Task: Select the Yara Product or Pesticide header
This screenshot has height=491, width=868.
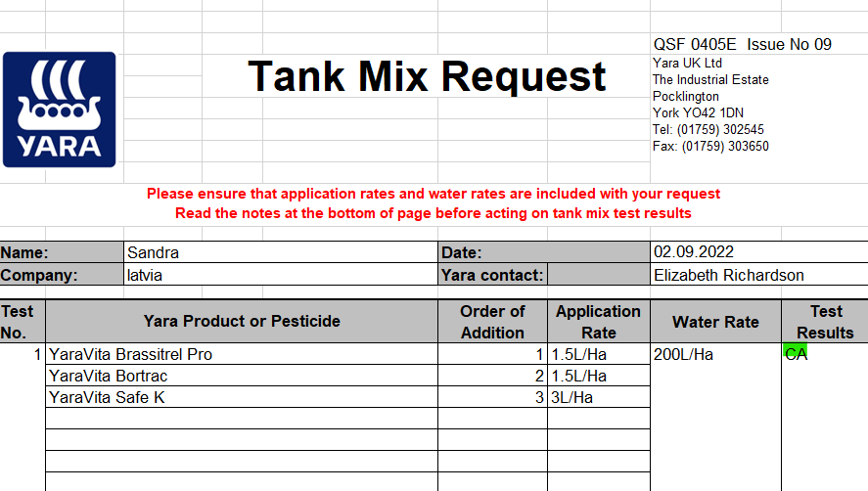Action: 241,321
